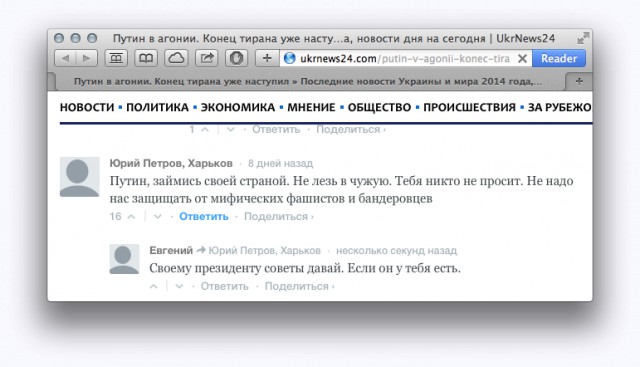Open the ОБЩЕСТВО menu section

379,107
